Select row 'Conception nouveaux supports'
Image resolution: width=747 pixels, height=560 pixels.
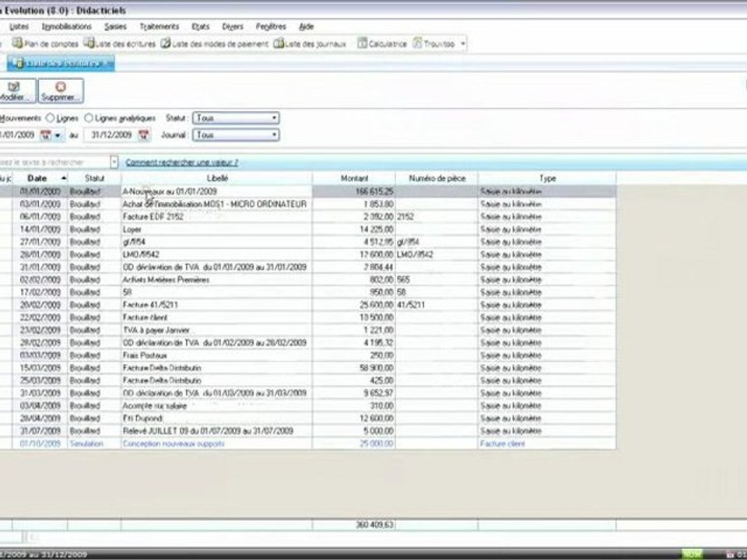point(308,443)
